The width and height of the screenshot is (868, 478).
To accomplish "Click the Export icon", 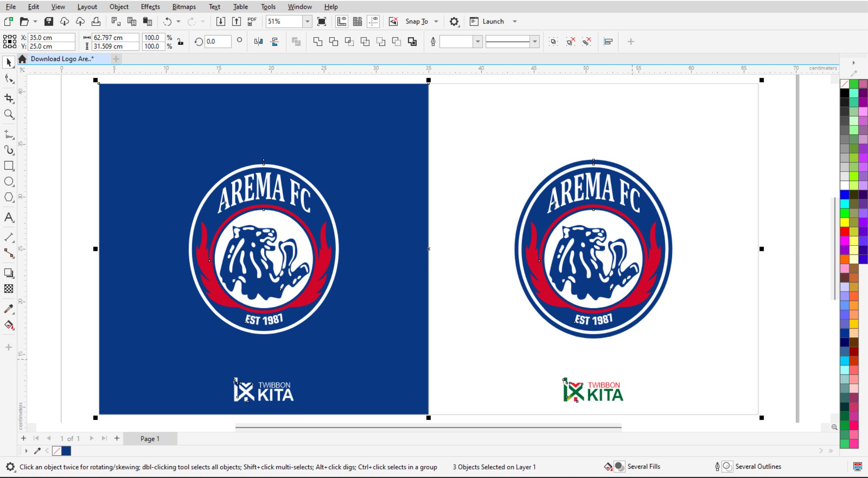I will tap(236, 21).
